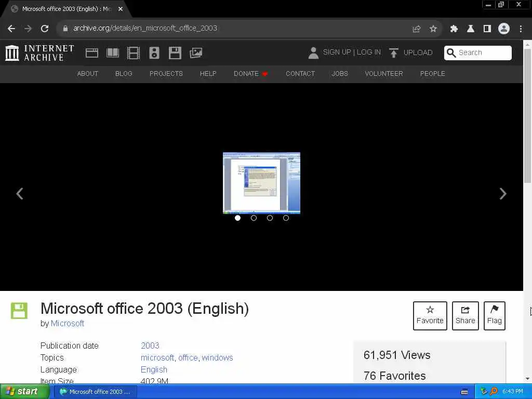Click the UPLOAD link text

click(x=418, y=52)
